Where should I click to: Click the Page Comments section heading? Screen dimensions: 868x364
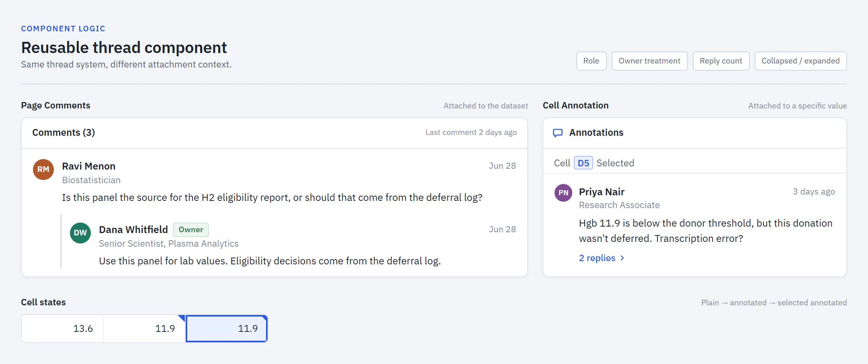click(x=55, y=106)
